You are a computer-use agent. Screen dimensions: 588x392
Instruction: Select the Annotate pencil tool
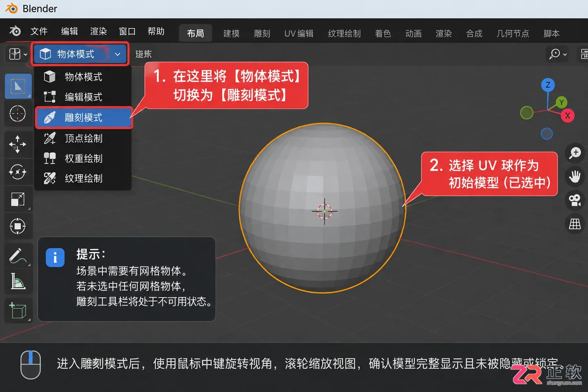pos(18,256)
